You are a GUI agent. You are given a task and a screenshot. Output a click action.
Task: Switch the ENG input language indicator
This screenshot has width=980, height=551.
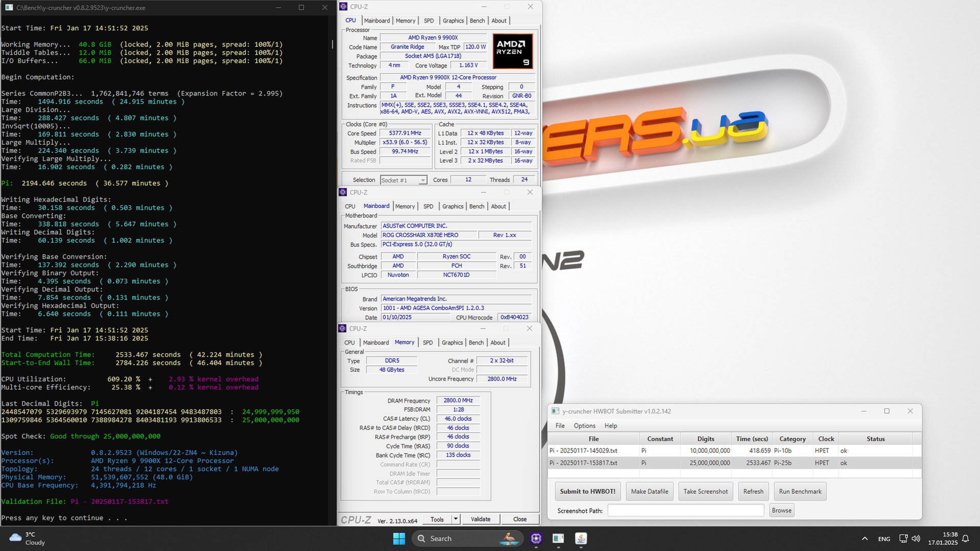(884, 538)
